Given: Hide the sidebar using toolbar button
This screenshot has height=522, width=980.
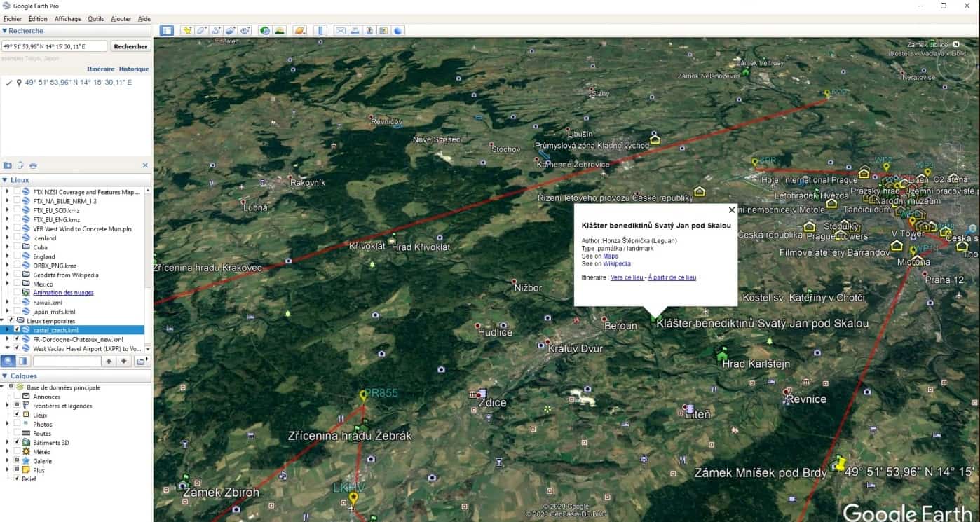Looking at the screenshot, I should coord(166,31).
